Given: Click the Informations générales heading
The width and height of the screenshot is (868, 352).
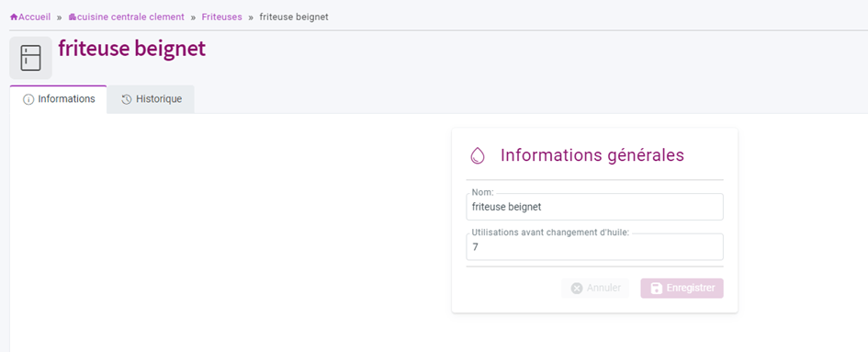Looking at the screenshot, I should point(592,155).
